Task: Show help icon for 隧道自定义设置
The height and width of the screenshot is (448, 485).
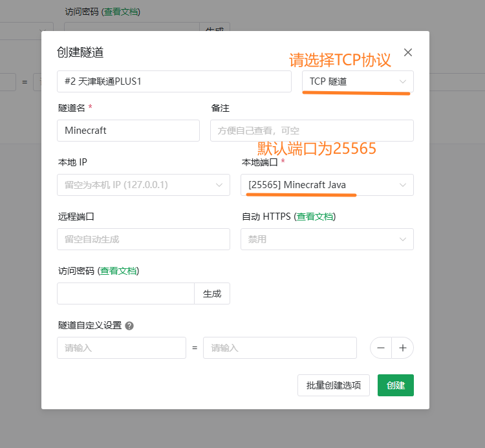Action: (129, 326)
